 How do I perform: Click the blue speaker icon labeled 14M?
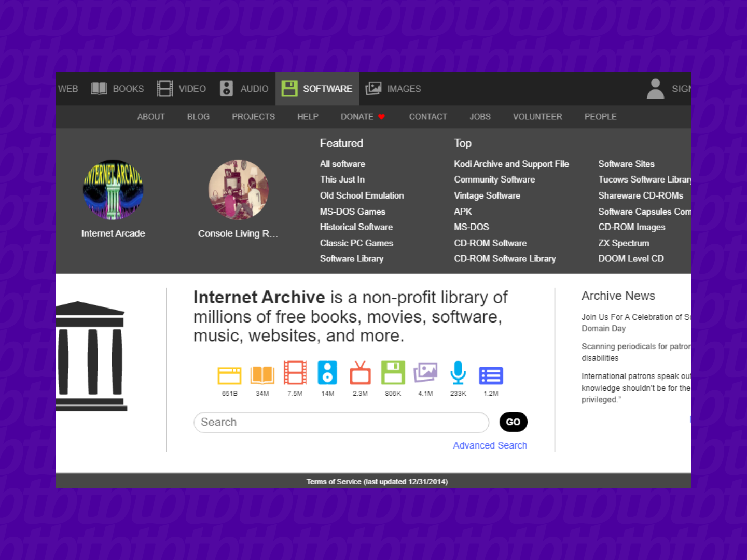click(327, 373)
